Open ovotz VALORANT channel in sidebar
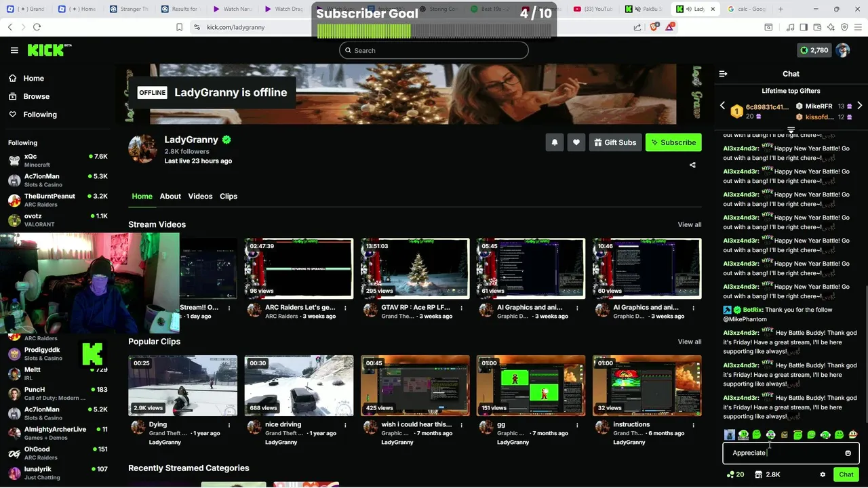This screenshot has height=488, width=868. coord(58,220)
